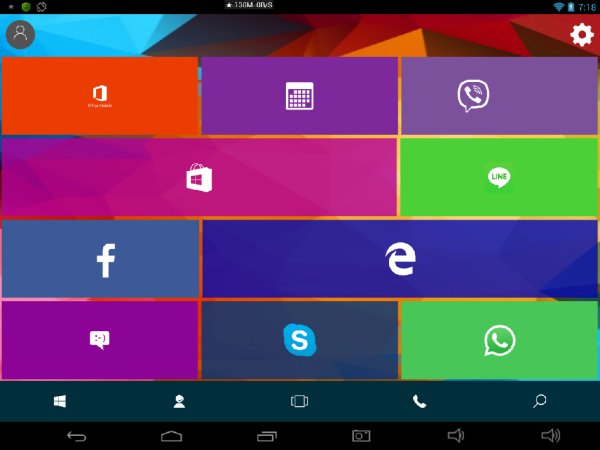Tap the Search magnifier in dock

coord(540,401)
